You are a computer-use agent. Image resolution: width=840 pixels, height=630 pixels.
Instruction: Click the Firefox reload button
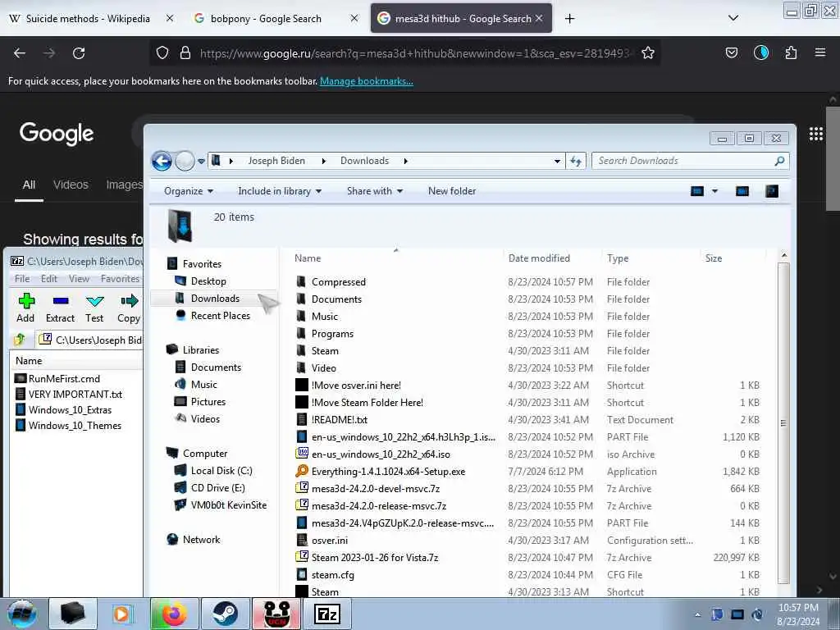tap(79, 53)
